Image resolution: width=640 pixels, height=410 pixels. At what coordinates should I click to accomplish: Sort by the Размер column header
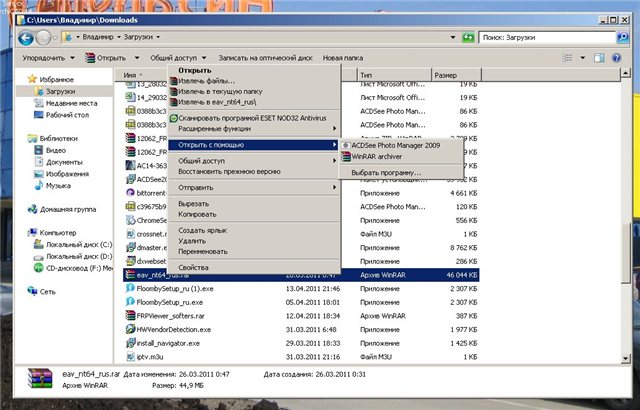(456, 75)
